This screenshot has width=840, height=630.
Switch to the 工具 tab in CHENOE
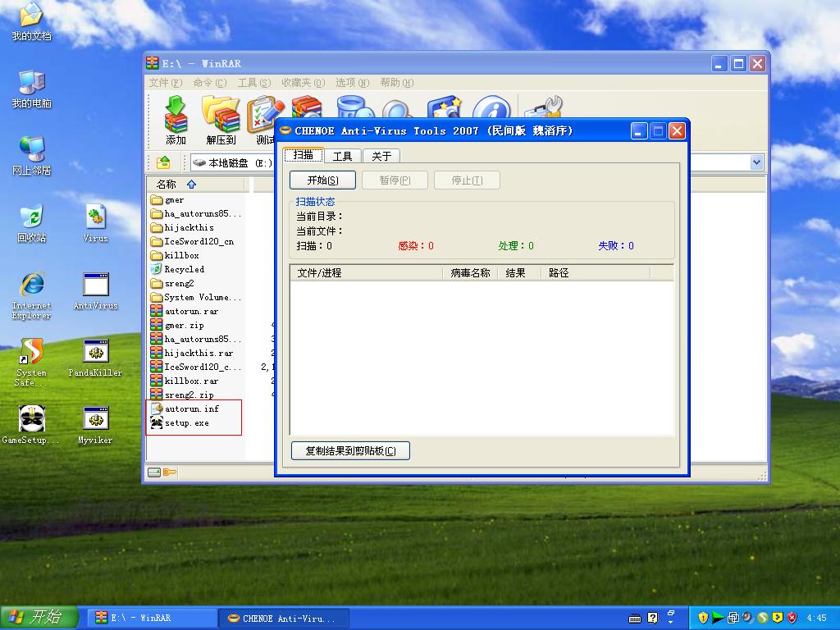coord(342,156)
